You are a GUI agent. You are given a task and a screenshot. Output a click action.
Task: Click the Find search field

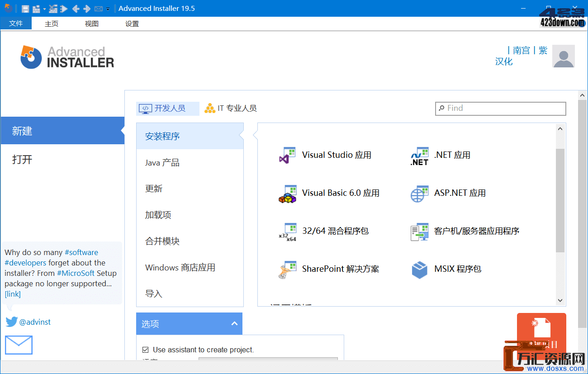tap(500, 109)
